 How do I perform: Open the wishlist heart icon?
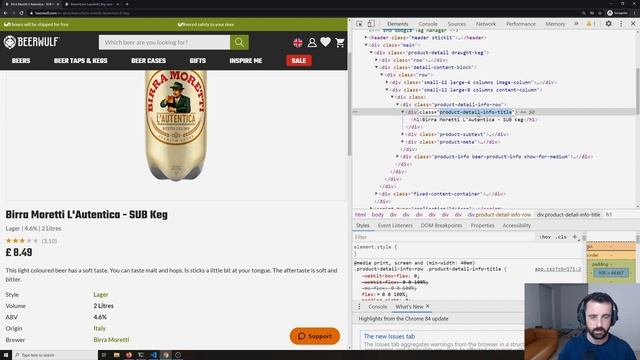pyautogui.click(x=325, y=42)
